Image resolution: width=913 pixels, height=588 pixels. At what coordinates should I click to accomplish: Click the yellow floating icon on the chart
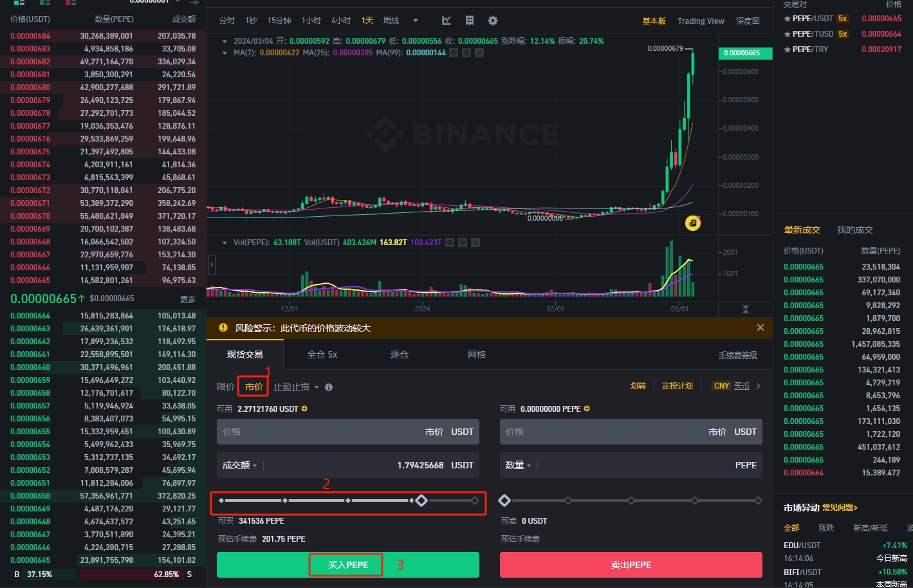[x=693, y=223]
